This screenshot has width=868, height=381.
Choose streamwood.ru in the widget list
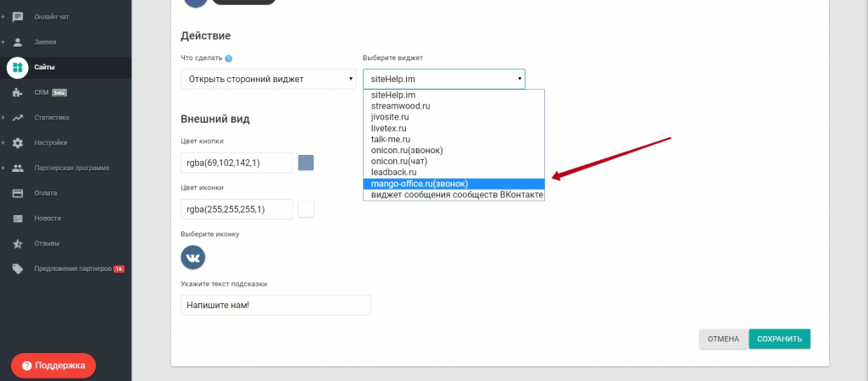454,106
